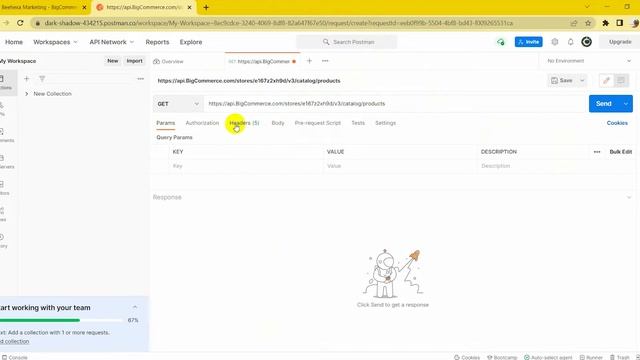Image resolution: width=640 pixels, height=360 pixels.
Task: Open params table column options ellipsis
Action: [597, 152]
